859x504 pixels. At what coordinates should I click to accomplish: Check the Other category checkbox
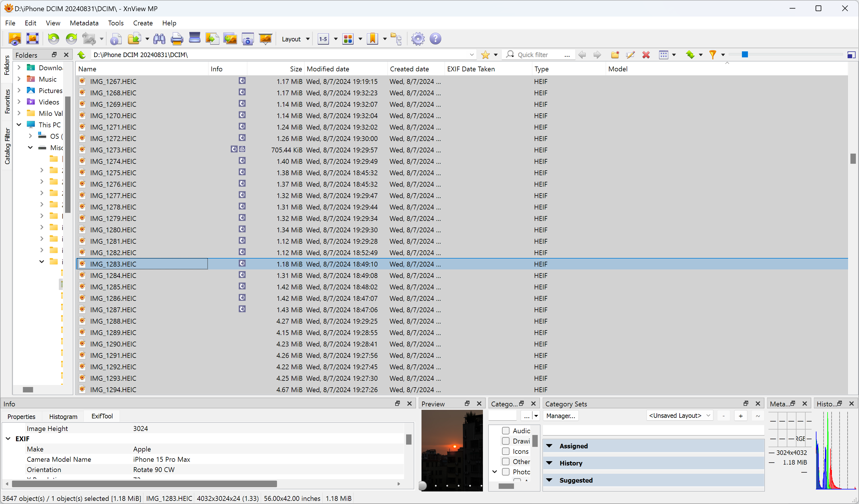[x=505, y=462]
